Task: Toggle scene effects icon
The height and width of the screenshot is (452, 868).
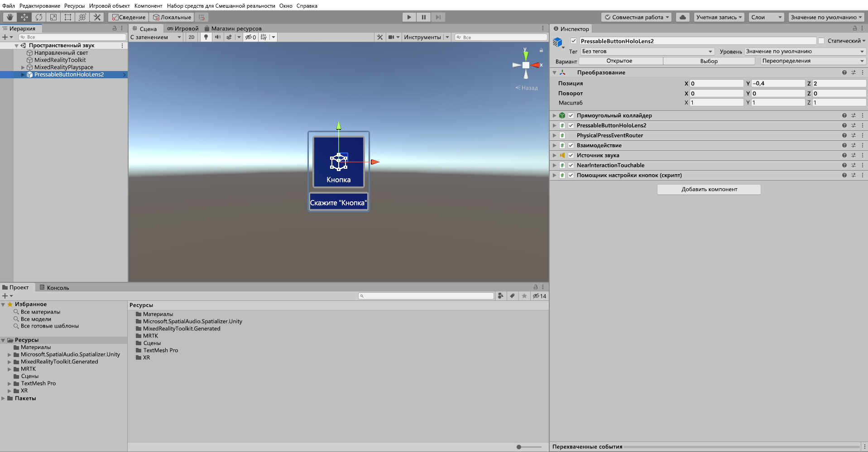Action: coord(229,37)
